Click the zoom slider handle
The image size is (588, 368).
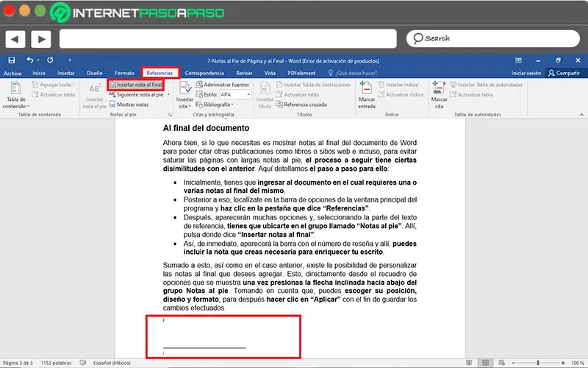click(538, 363)
